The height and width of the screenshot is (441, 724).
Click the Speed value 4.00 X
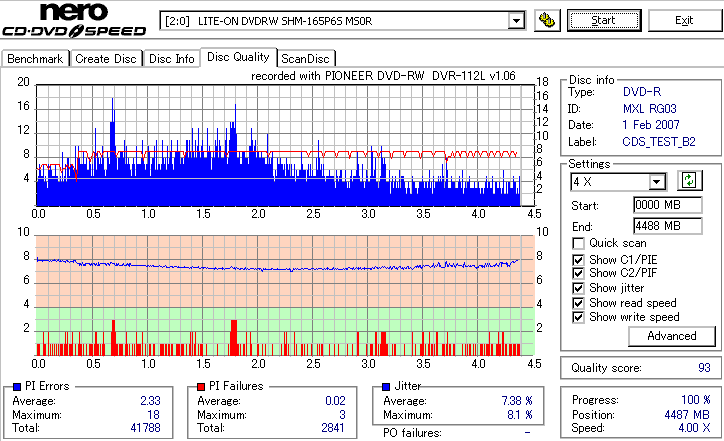[x=694, y=428]
